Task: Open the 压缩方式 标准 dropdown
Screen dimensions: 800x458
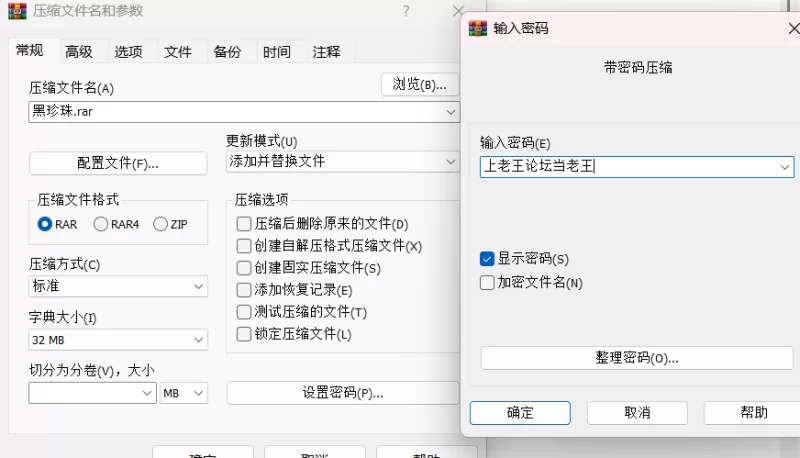Action: [x=118, y=286]
